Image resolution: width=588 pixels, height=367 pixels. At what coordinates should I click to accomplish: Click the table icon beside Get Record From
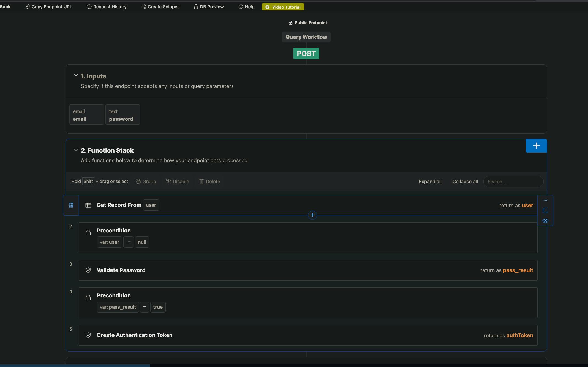point(88,205)
